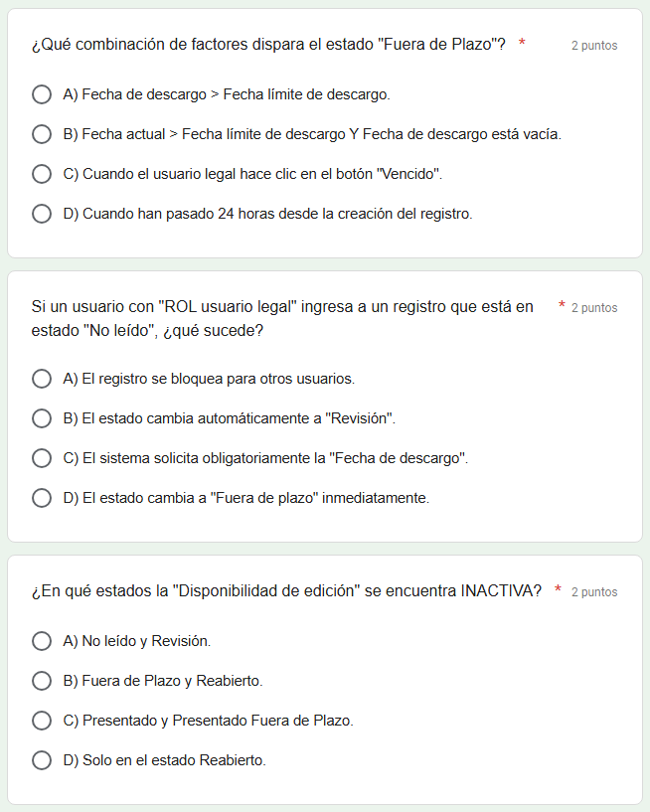Click the "Fuera de Plazo" question title
Image resolution: width=650 pixels, height=812 pixels.
coord(268,45)
